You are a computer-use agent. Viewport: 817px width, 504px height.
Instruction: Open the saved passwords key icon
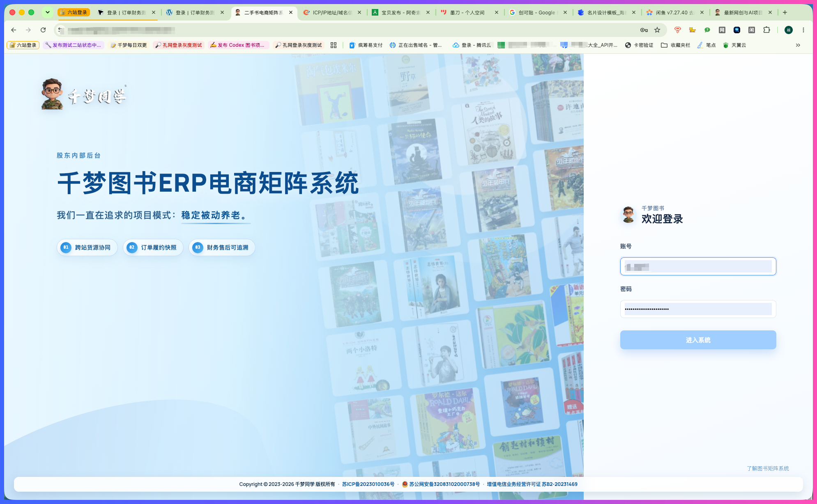(644, 30)
